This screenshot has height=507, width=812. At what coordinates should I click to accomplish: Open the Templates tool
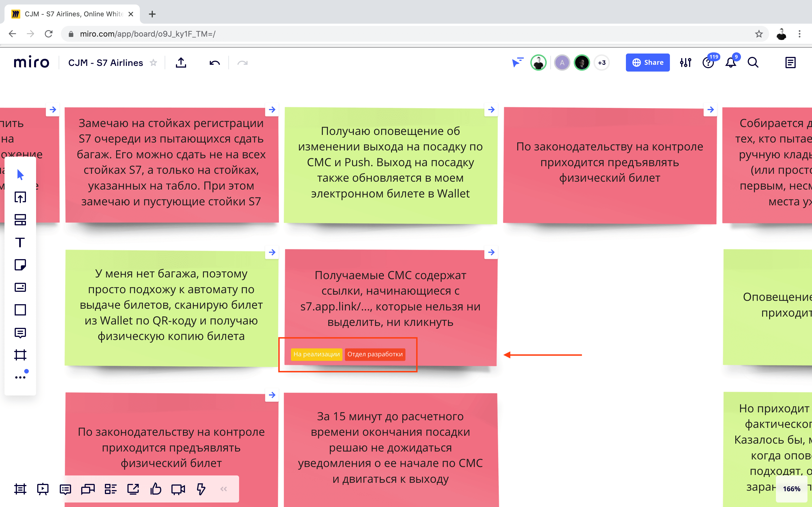point(20,220)
